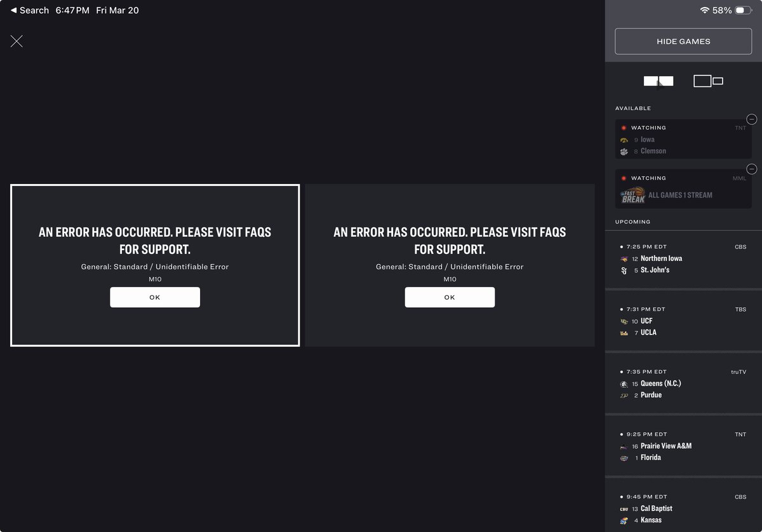Click the AVAILABLE section heading
The image size is (762, 532).
pyautogui.click(x=633, y=109)
